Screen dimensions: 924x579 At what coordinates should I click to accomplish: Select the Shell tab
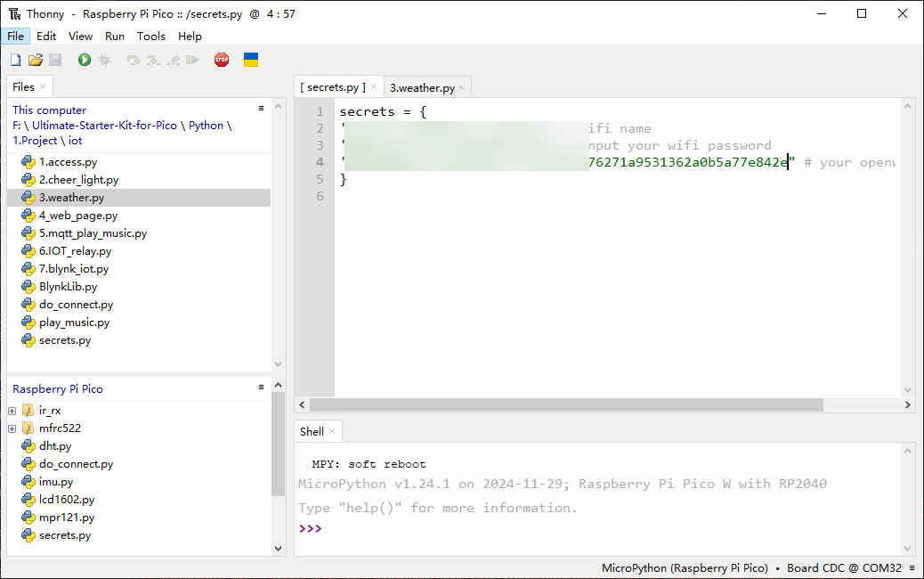[312, 432]
